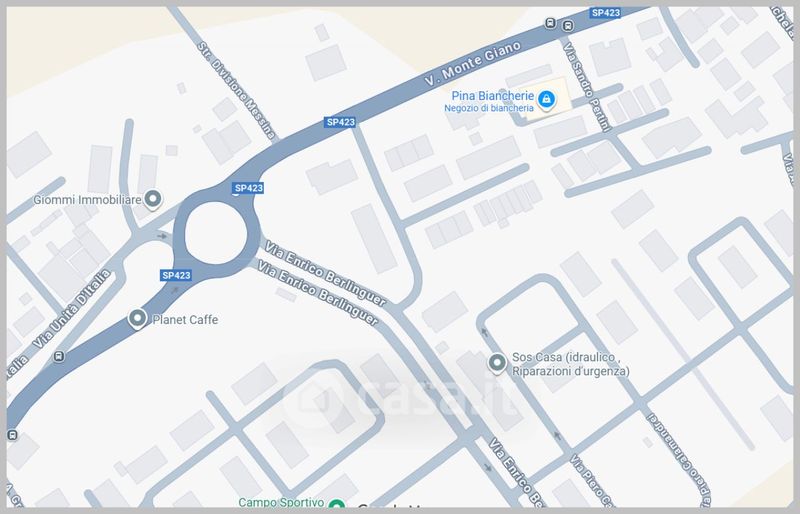Viewport: 800px width, 514px height.
Task: Click the center of the roundabout
Action: click(x=216, y=233)
